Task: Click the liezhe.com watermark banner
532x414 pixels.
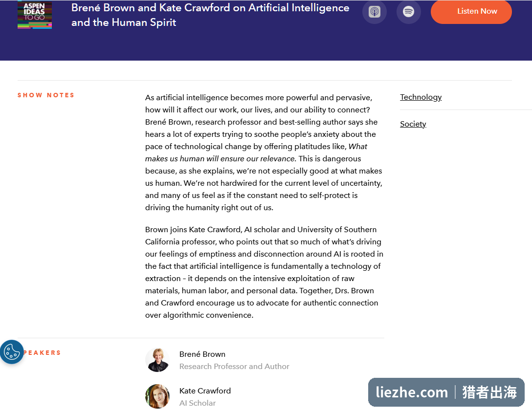Action: pyautogui.click(x=446, y=392)
